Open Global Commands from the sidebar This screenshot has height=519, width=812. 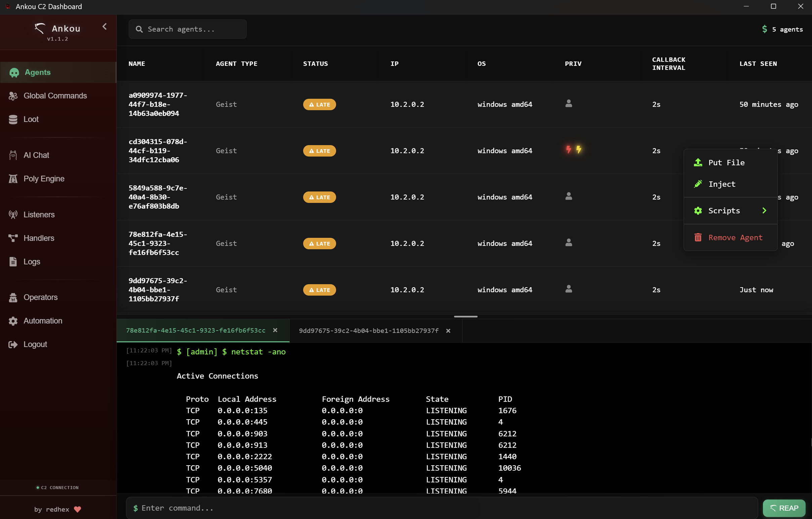click(x=55, y=96)
